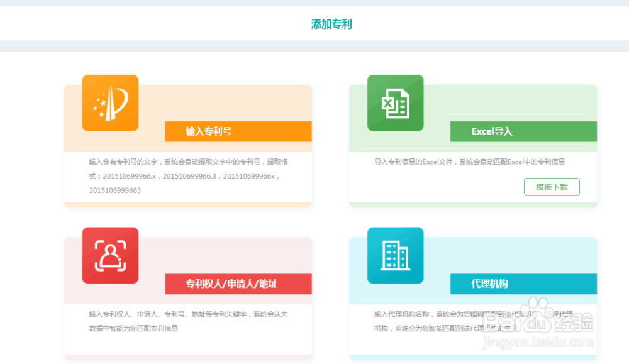Open the 专利权人/申请人/地址 red banner
This screenshot has width=629, height=364.
[238, 284]
